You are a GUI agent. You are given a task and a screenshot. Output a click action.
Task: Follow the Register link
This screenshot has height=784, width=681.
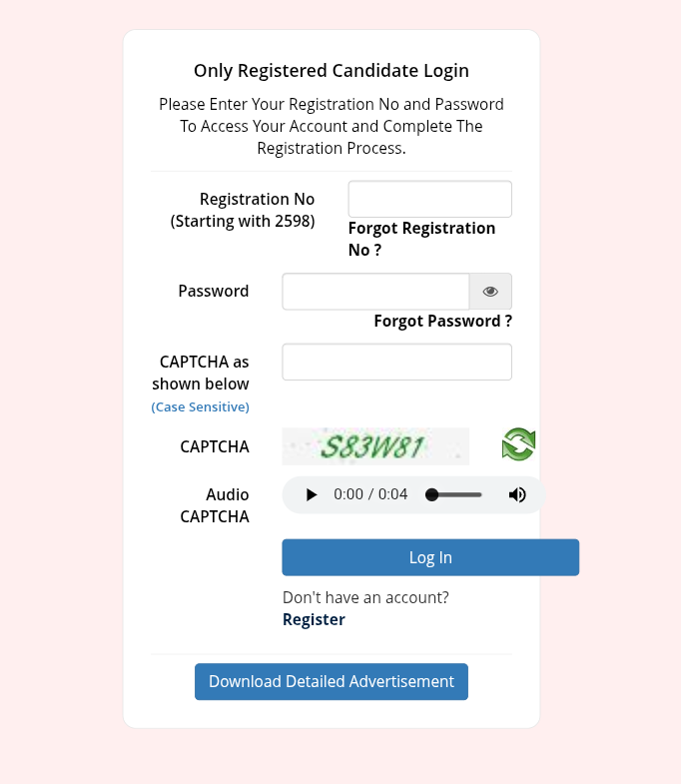pos(314,619)
